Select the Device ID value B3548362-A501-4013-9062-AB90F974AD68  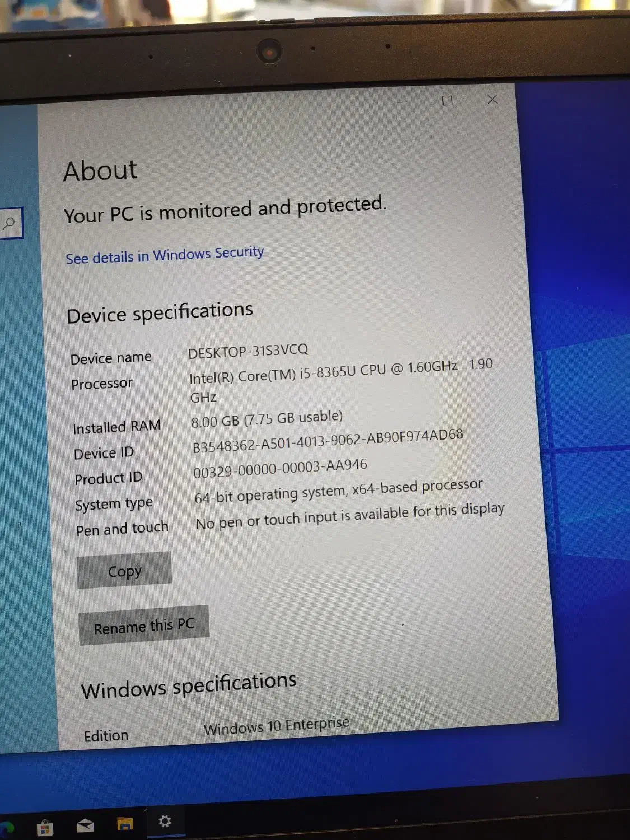[328, 441]
